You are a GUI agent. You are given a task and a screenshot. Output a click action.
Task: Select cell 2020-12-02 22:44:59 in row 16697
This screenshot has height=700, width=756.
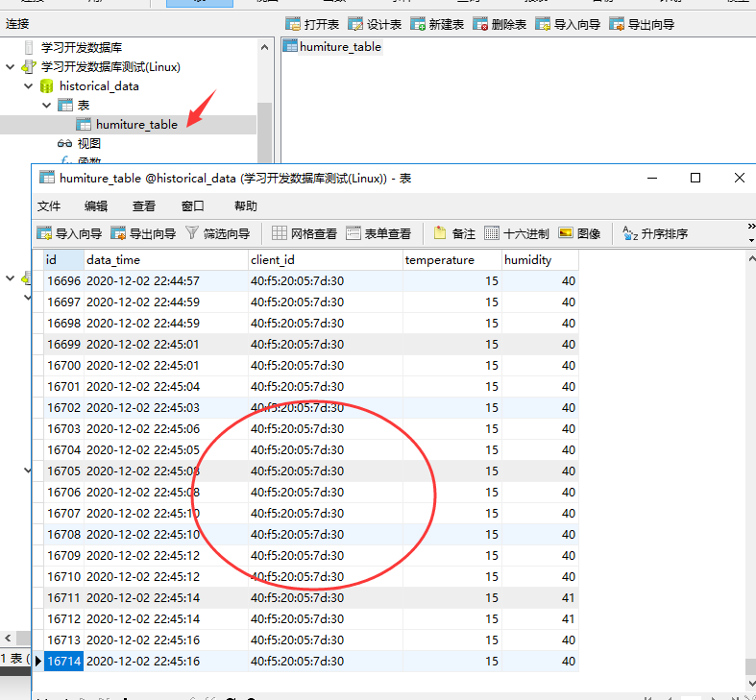coord(166,302)
